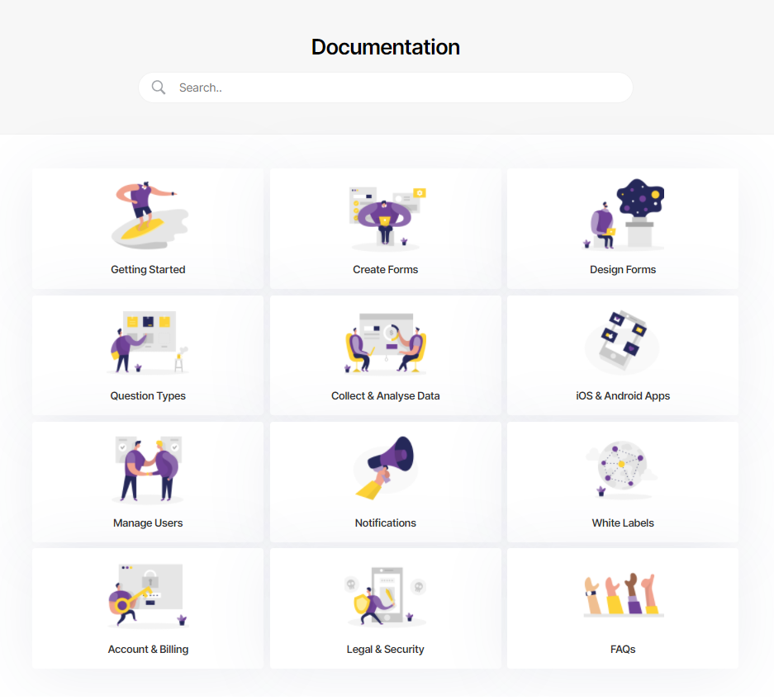Click the surfer illustration above Getting Started

(148, 214)
